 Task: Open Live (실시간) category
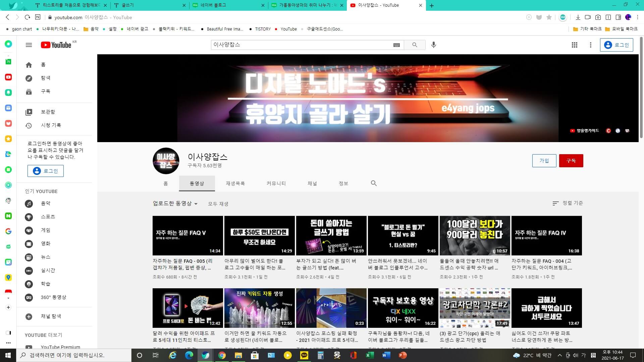point(54,270)
